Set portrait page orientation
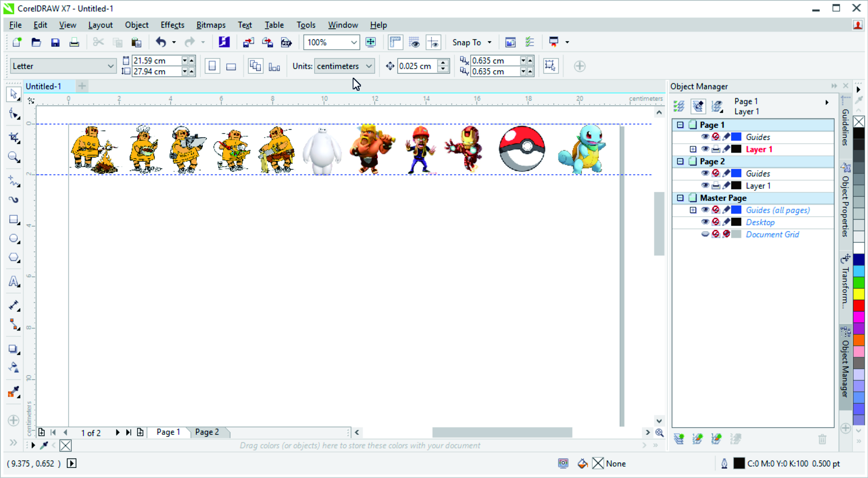The height and width of the screenshot is (478, 868). click(x=212, y=66)
